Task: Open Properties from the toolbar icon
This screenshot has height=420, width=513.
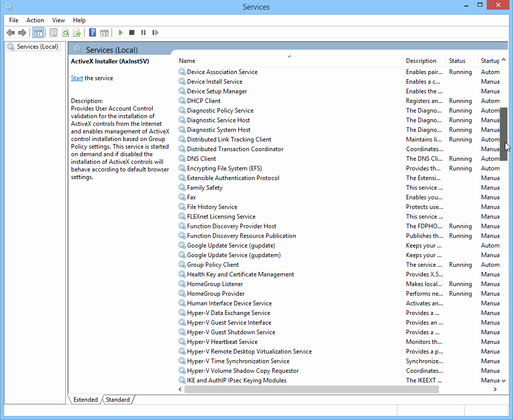Action: click(53, 32)
